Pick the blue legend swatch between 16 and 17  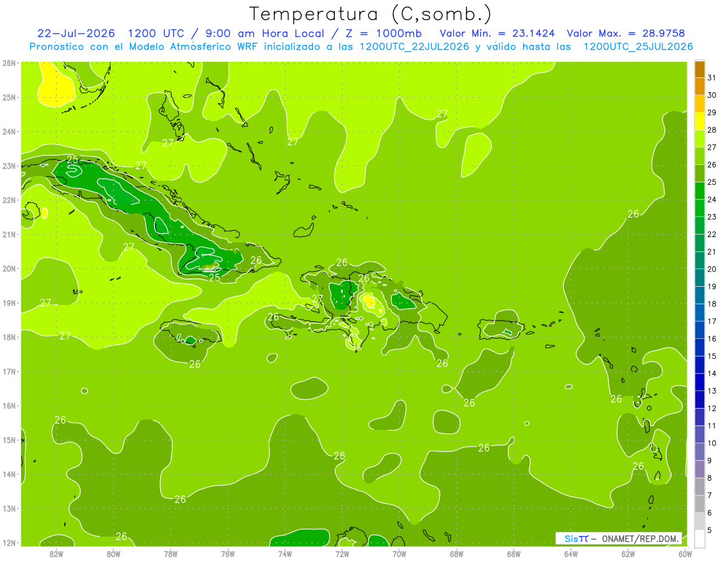[x=699, y=330]
